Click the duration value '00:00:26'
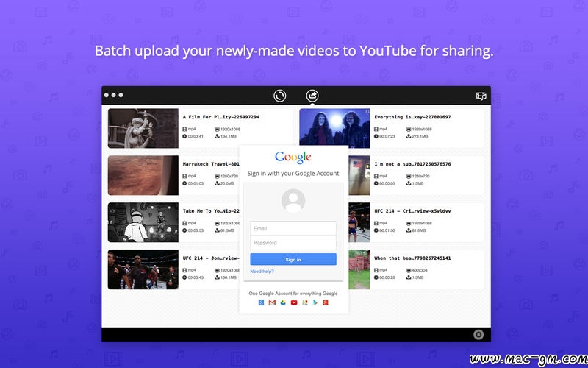This screenshot has width=588, height=368. pos(387,277)
